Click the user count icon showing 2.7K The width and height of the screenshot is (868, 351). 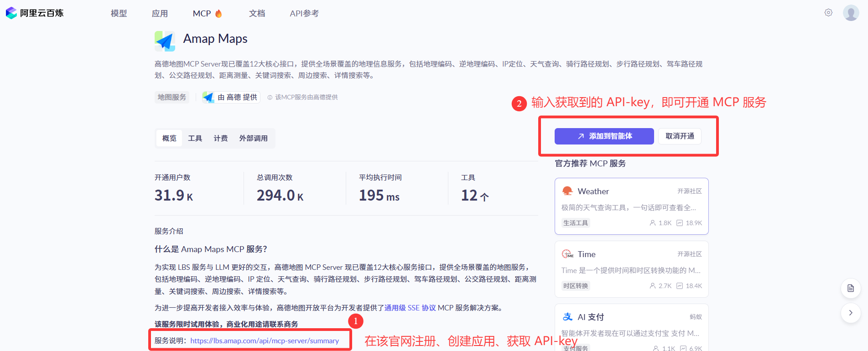click(653, 286)
